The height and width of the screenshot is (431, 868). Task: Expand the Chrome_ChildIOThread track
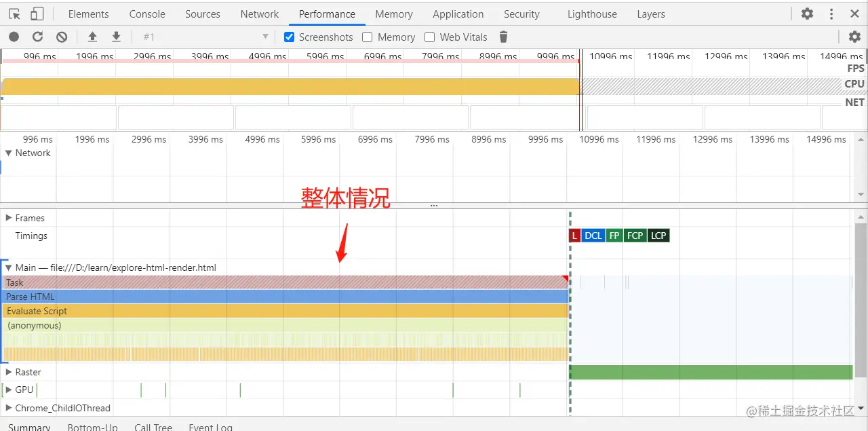(x=8, y=408)
